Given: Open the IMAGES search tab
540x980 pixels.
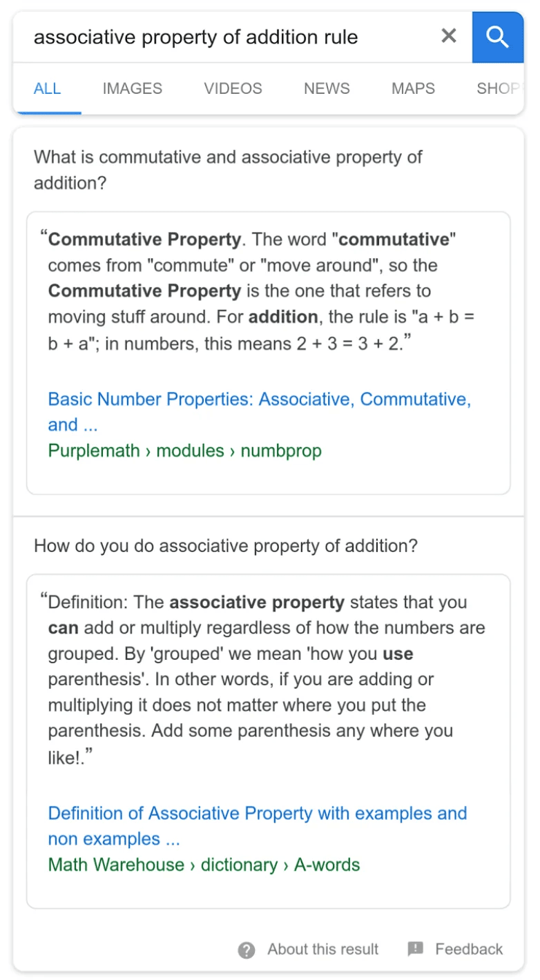Looking at the screenshot, I should (132, 88).
